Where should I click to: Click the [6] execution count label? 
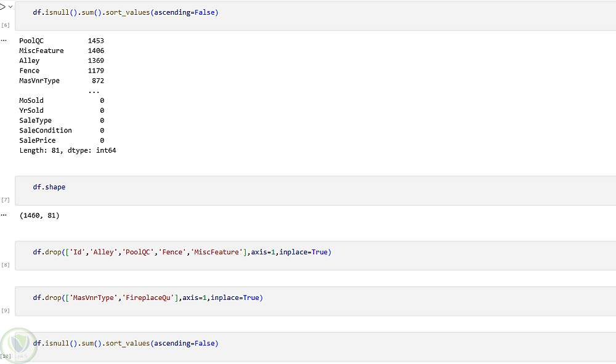pos(6,25)
